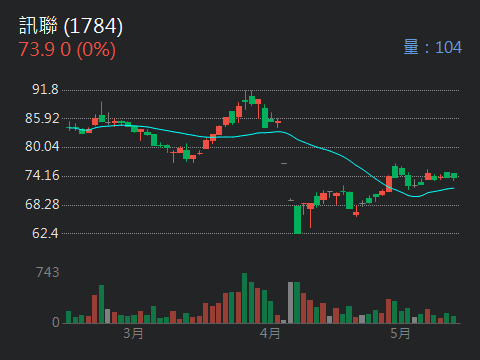Click the 68.28 price axis label
480x360 pixels.
pyautogui.click(x=42, y=204)
